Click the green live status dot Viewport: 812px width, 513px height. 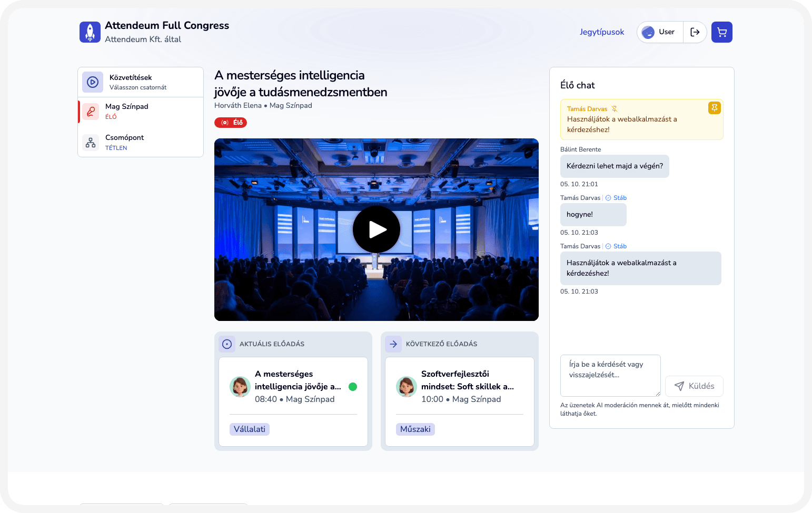click(353, 387)
